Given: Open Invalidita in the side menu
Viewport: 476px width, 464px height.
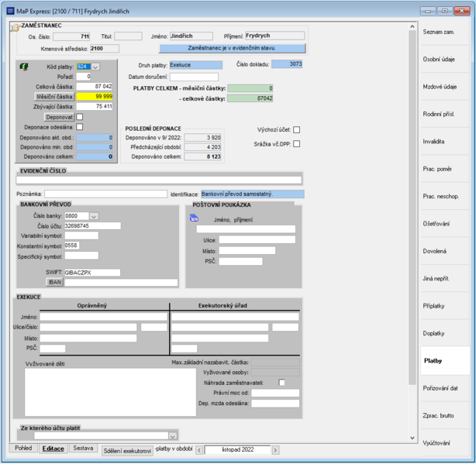Looking at the screenshot, I should 445,141.
